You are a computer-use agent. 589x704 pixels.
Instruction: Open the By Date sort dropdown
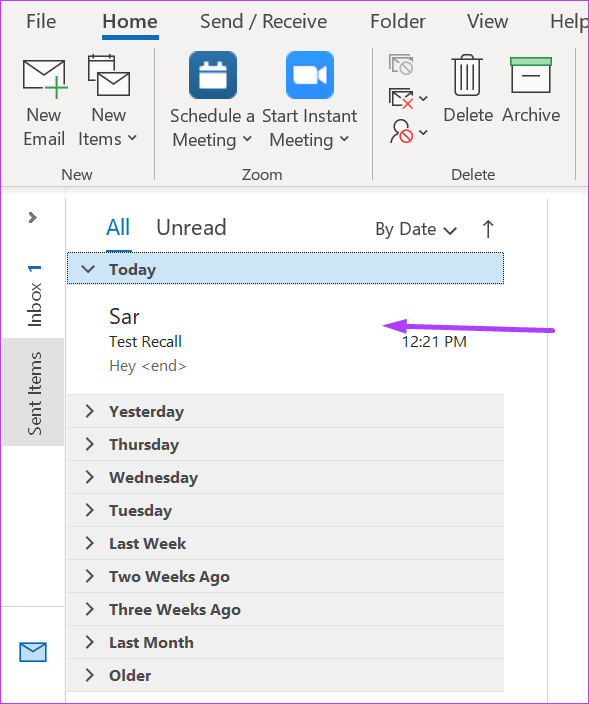click(416, 229)
